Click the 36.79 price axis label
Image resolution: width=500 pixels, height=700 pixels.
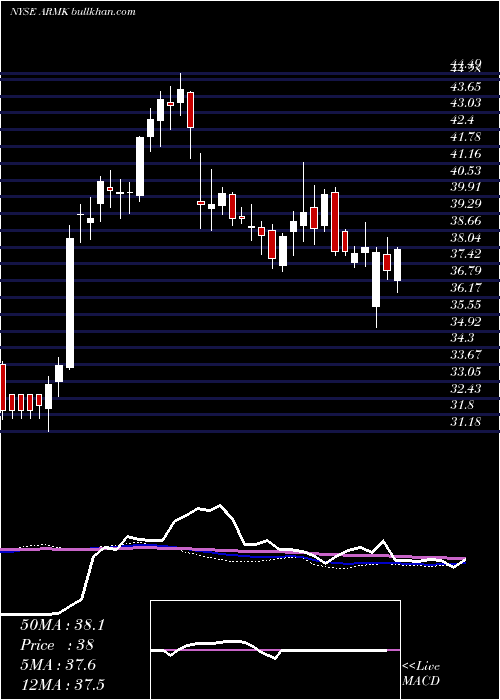pyautogui.click(x=465, y=271)
